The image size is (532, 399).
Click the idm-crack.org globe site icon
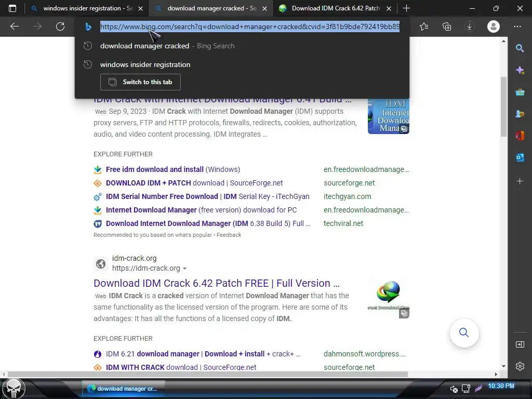[x=101, y=263]
